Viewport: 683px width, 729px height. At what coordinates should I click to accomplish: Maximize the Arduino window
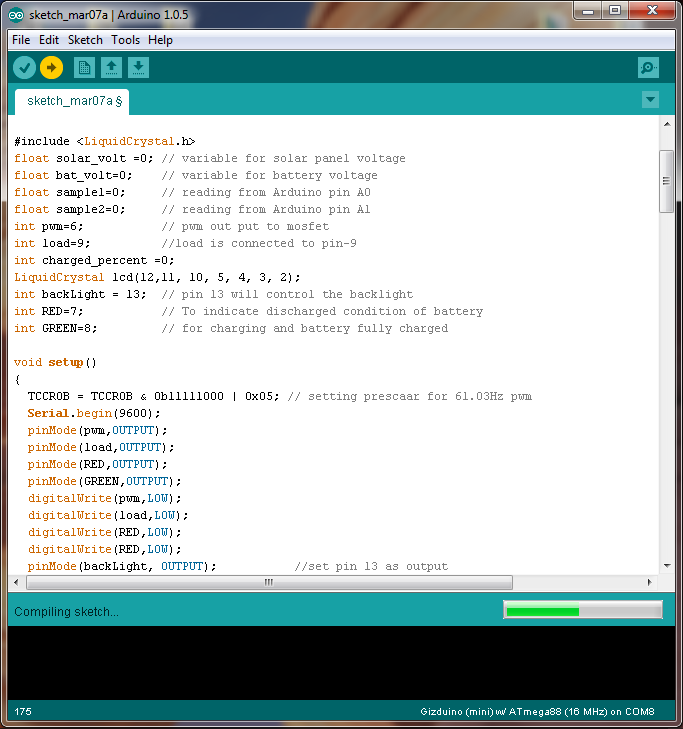(615, 10)
